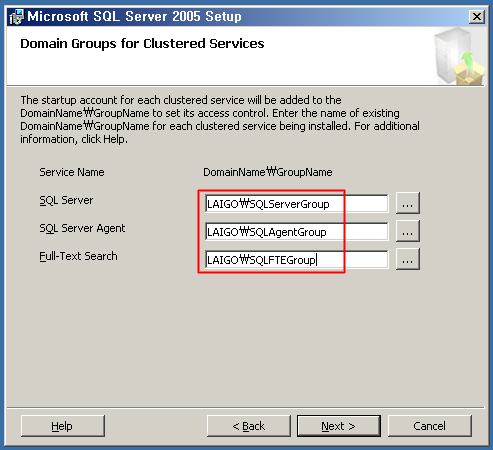This screenshot has width=493, height=450.
Task: Focus the SQL Server group name field
Action: tap(297, 204)
